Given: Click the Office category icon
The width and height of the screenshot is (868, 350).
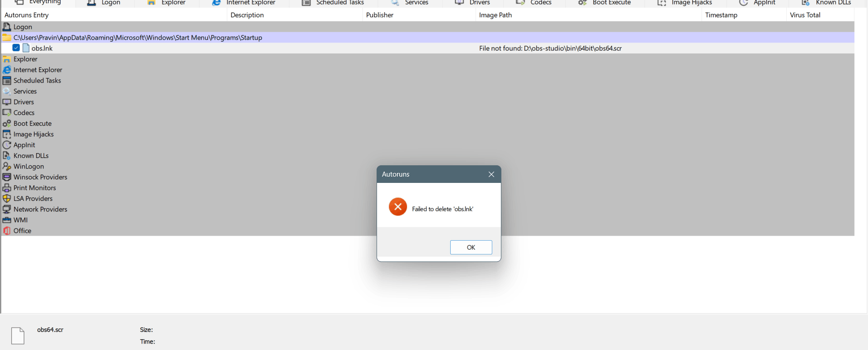Looking at the screenshot, I should click(7, 231).
